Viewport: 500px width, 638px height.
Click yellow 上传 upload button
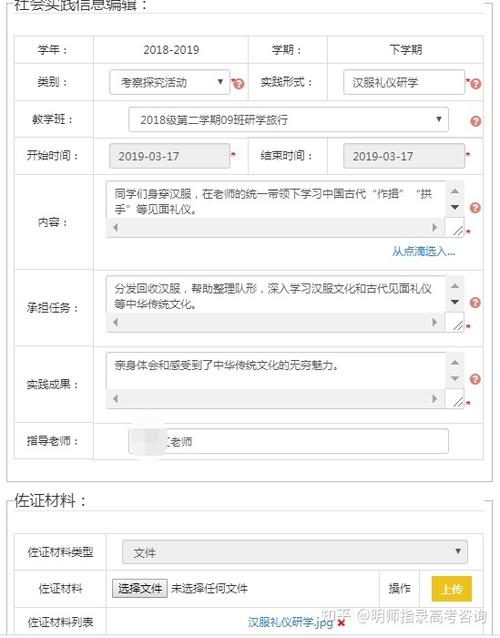[x=452, y=589]
